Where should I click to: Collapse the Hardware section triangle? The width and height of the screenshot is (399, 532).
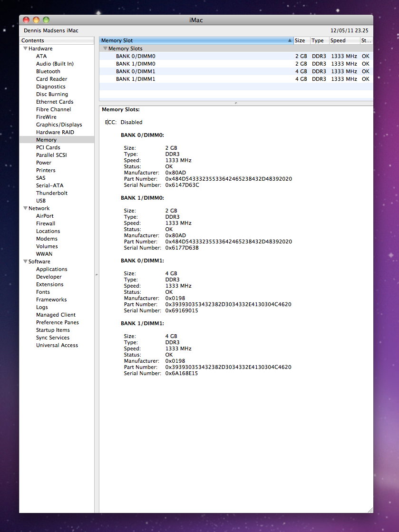click(x=26, y=48)
